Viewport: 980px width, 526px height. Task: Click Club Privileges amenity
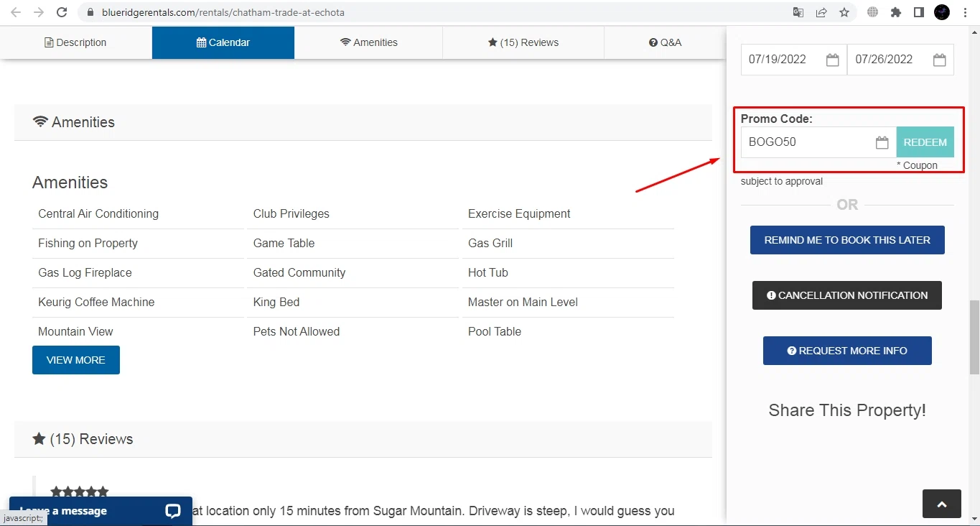(291, 213)
